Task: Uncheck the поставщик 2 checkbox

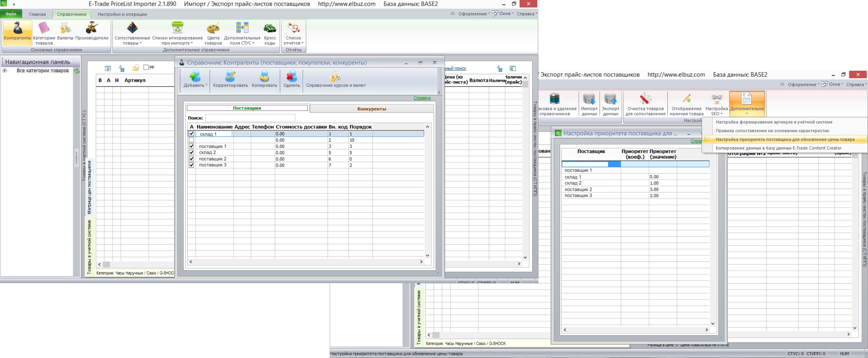Action: (x=191, y=159)
